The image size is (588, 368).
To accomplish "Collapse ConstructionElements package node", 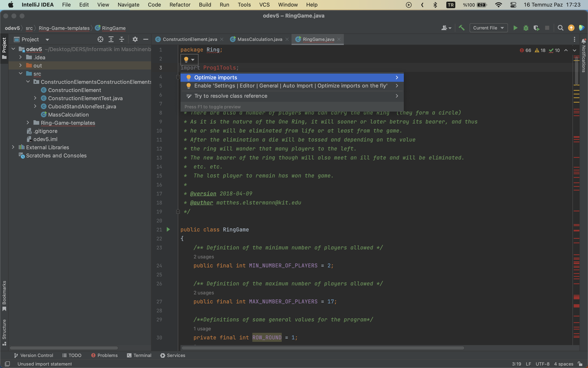I will [28, 82].
